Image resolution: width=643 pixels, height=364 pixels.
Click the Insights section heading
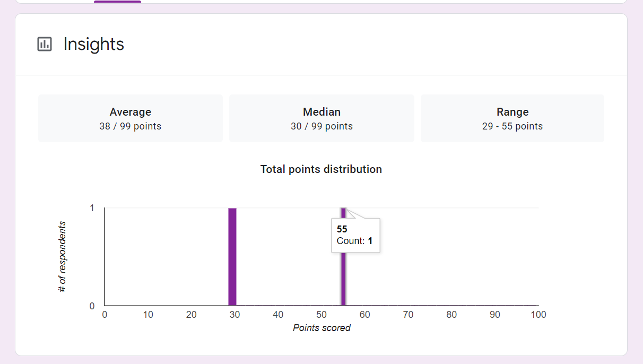(93, 44)
